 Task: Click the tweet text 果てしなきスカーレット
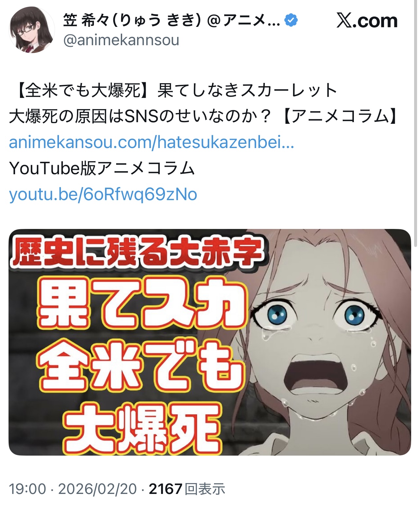point(247,90)
